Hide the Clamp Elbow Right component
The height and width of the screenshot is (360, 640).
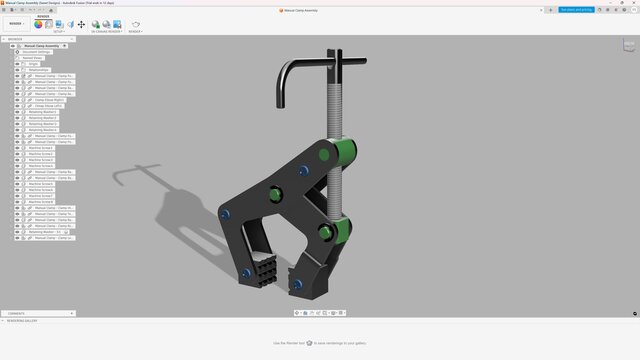(x=18, y=100)
